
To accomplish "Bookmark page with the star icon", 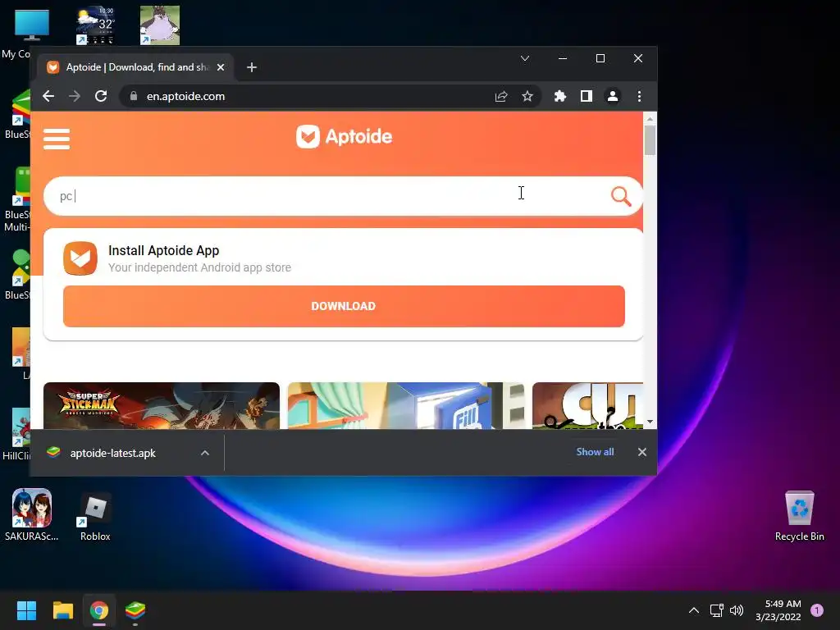I will [527, 96].
